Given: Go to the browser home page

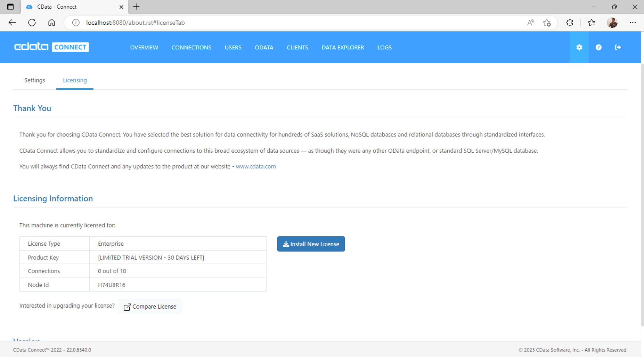Looking at the screenshot, I should [x=51, y=23].
